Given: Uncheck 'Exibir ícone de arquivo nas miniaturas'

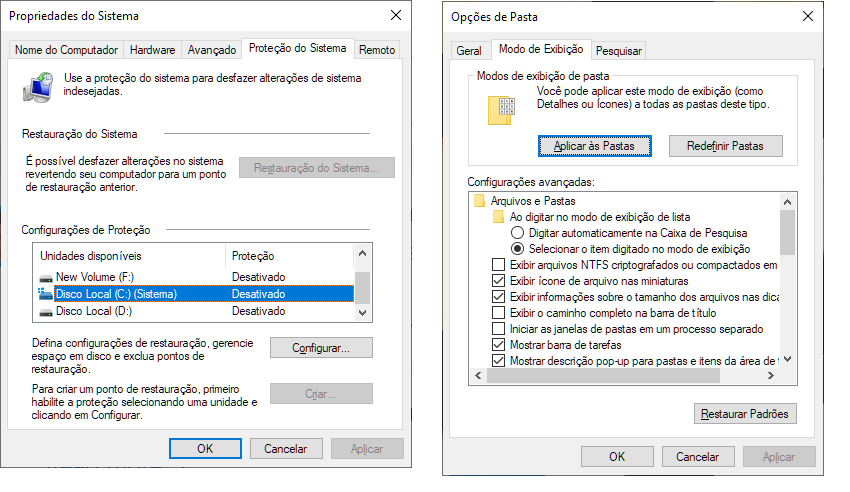Looking at the screenshot, I should (x=498, y=281).
